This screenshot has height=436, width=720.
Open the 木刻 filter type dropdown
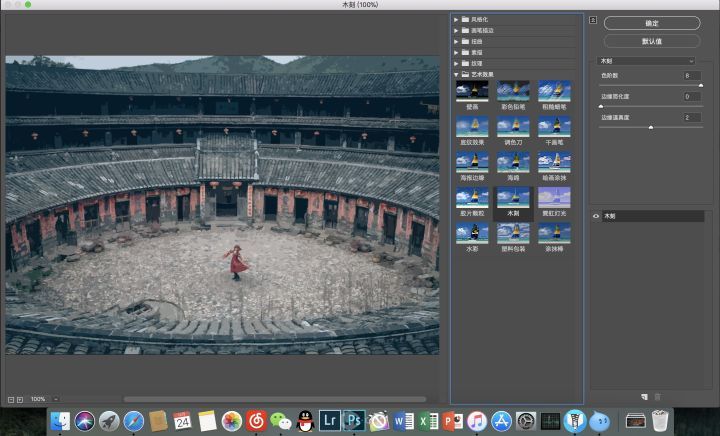click(x=647, y=61)
